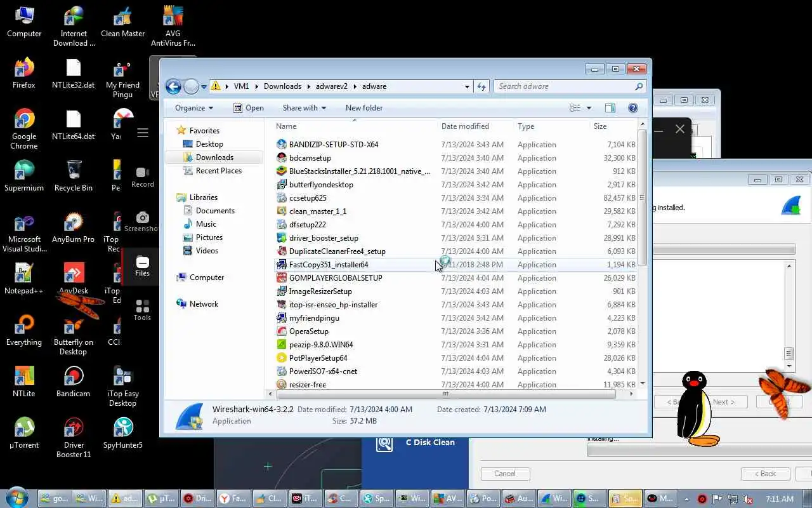This screenshot has height=508, width=812.
Task: Open recent pages dropdown beside Forward
Action: pos(204,86)
